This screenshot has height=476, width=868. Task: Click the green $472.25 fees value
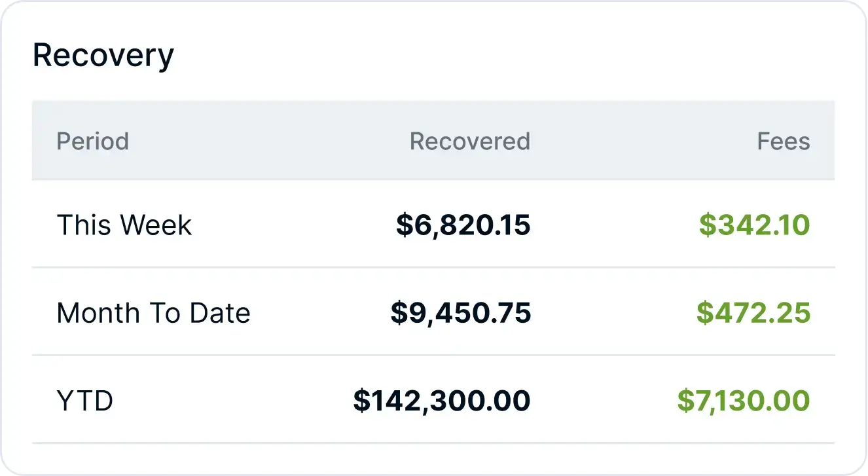tap(753, 313)
